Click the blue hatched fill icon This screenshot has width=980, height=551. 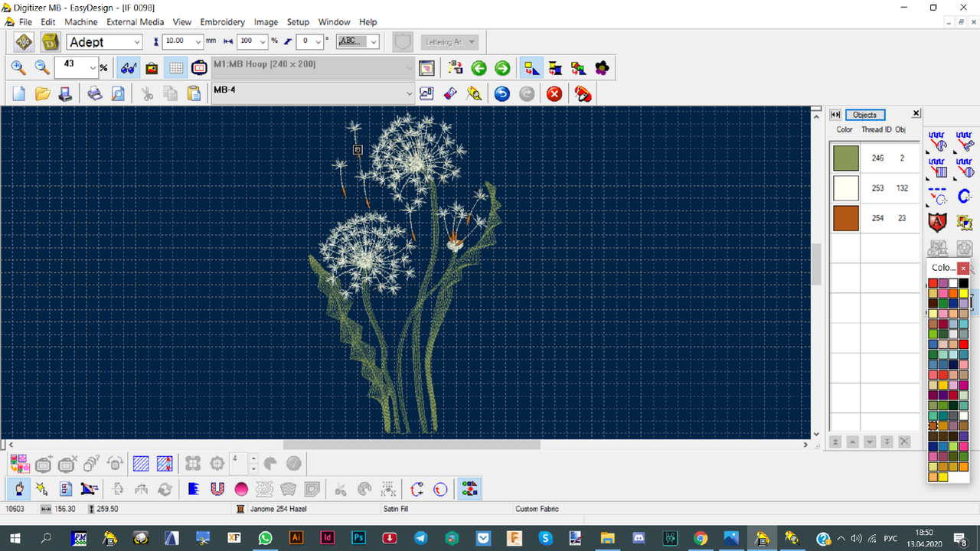pyautogui.click(x=141, y=463)
